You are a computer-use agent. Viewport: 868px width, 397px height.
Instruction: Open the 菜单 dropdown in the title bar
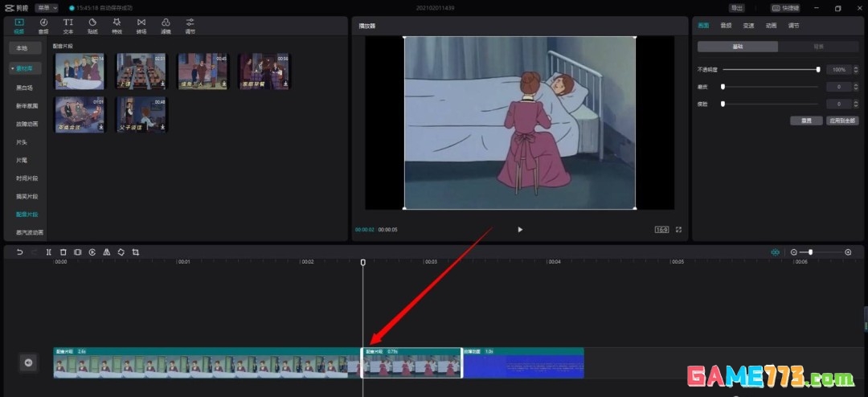pyautogui.click(x=47, y=8)
